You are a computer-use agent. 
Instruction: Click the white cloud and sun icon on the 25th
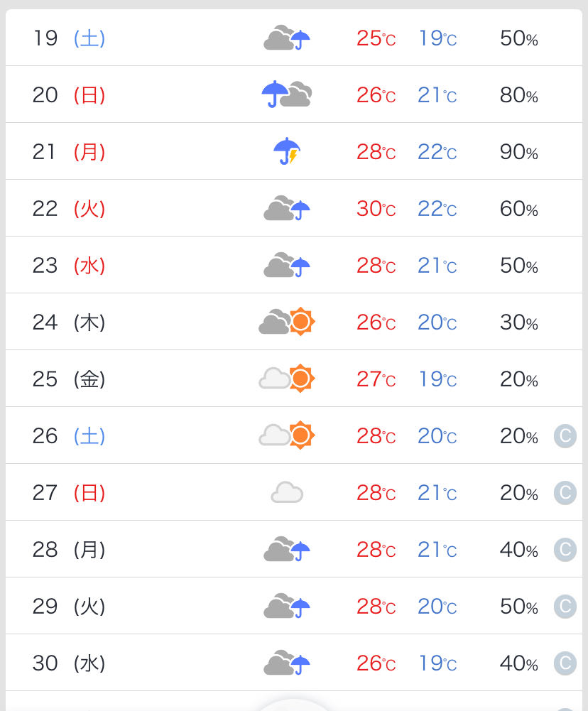pyautogui.click(x=286, y=378)
